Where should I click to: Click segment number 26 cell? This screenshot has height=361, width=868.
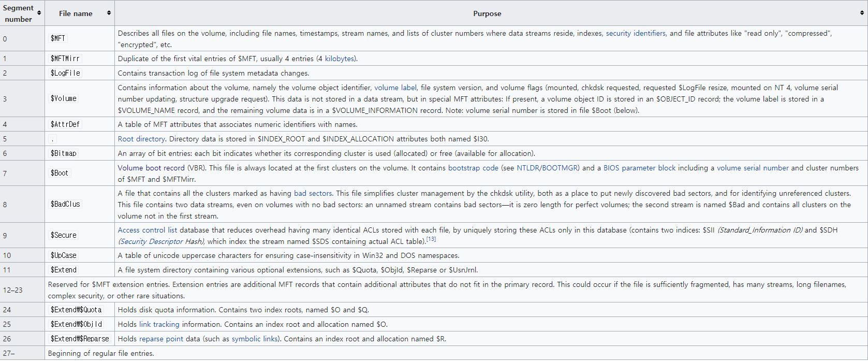click(x=22, y=339)
